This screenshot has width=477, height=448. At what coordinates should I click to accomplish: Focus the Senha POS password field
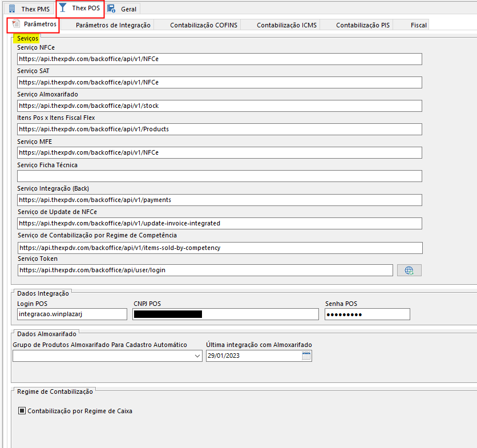[x=367, y=314]
